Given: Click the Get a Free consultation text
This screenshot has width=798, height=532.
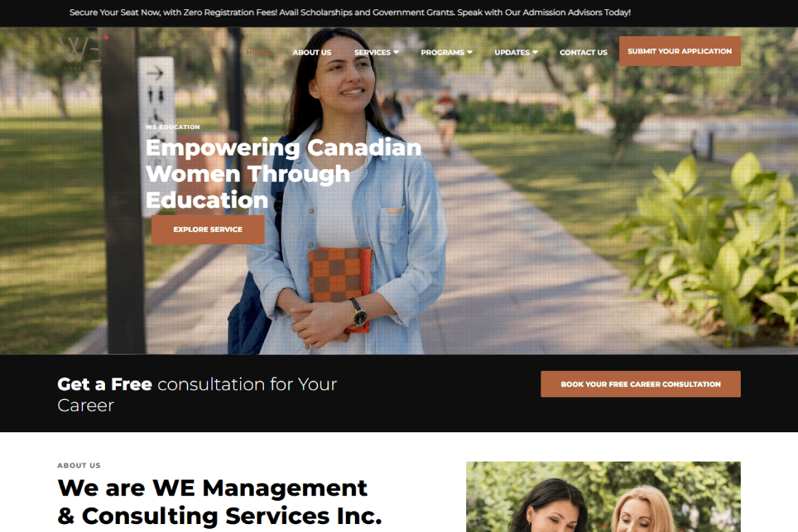Looking at the screenshot, I should (x=197, y=394).
